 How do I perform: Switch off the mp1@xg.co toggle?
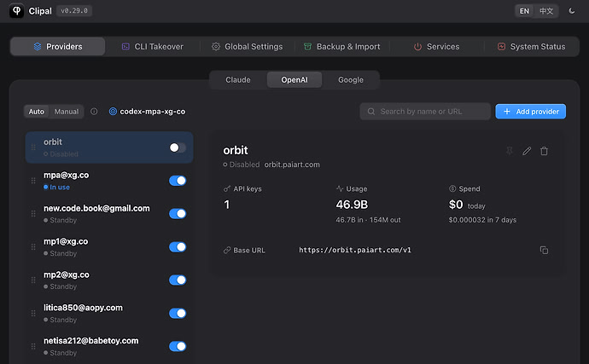[178, 247]
